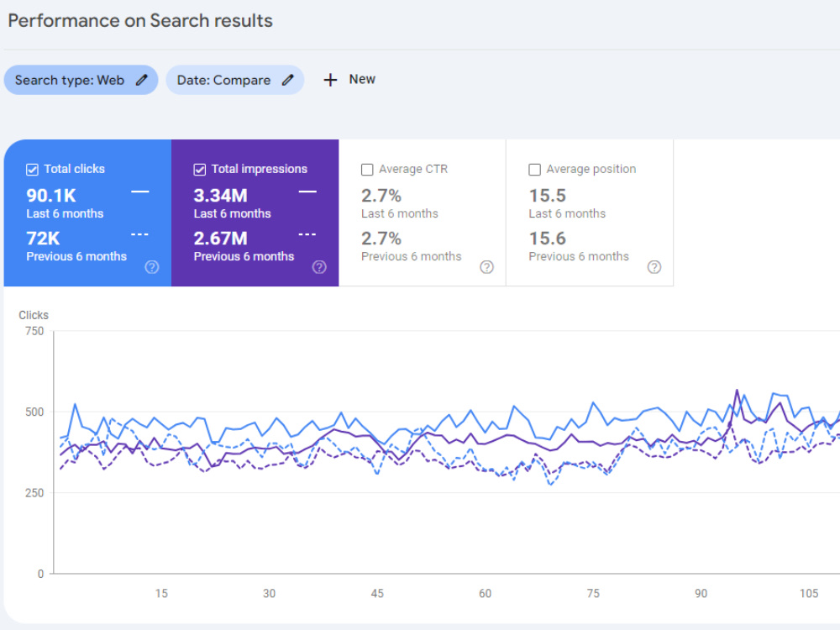Enable the Average CTR checkbox
The image size is (840, 630).
coord(367,170)
